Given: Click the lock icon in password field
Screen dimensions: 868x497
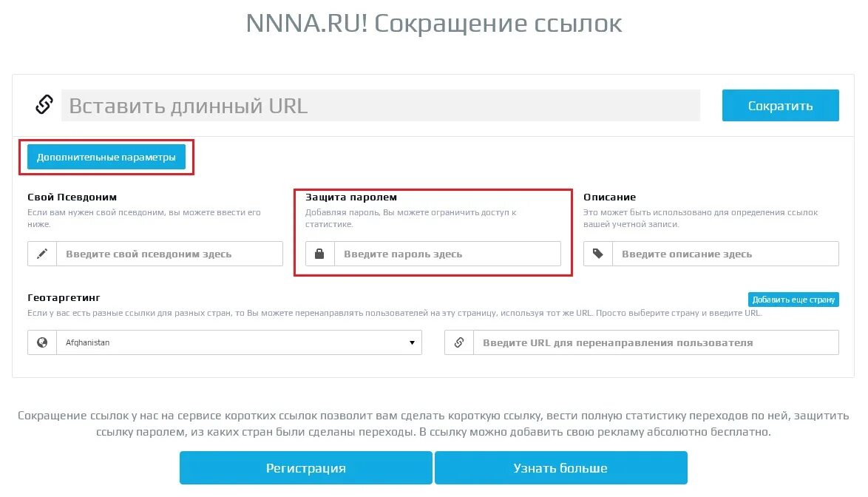Looking at the screenshot, I should (319, 254).
